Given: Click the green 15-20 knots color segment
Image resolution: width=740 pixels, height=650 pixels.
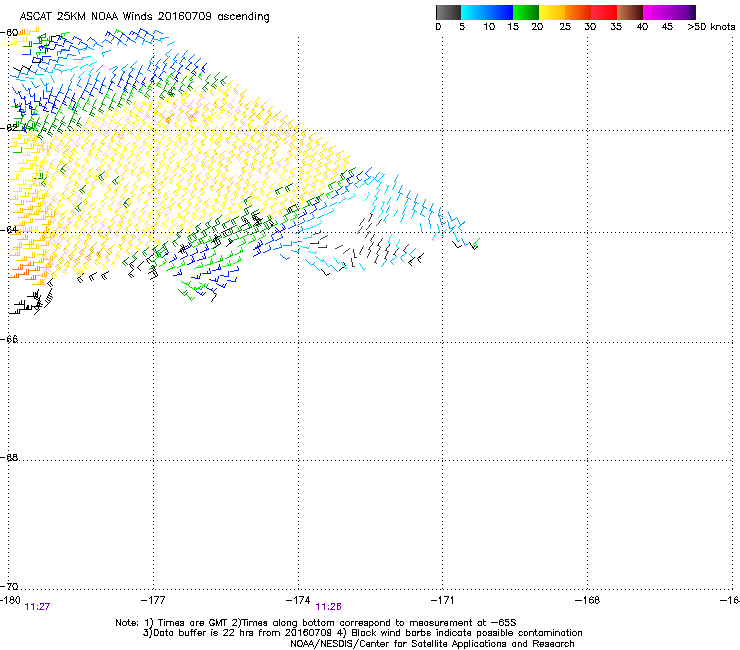Looking at the screenshot, I should [526, 12].
